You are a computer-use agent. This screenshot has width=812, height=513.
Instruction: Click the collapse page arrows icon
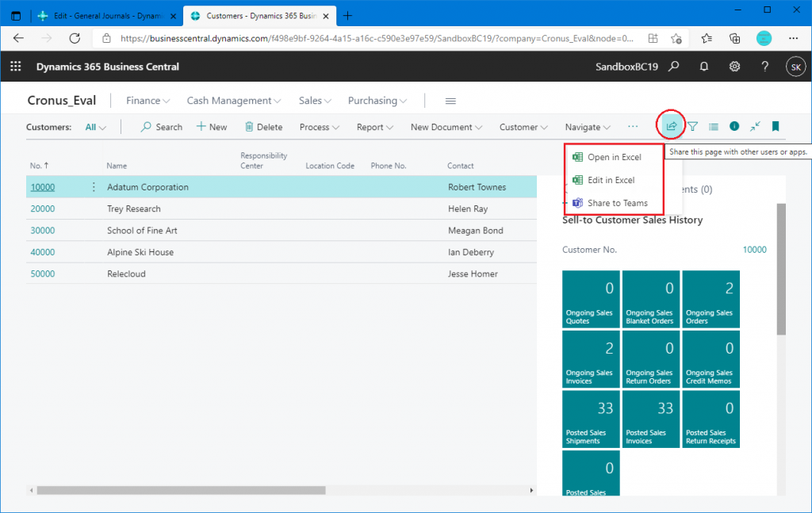pyautogui.click(x=755, y=126)
